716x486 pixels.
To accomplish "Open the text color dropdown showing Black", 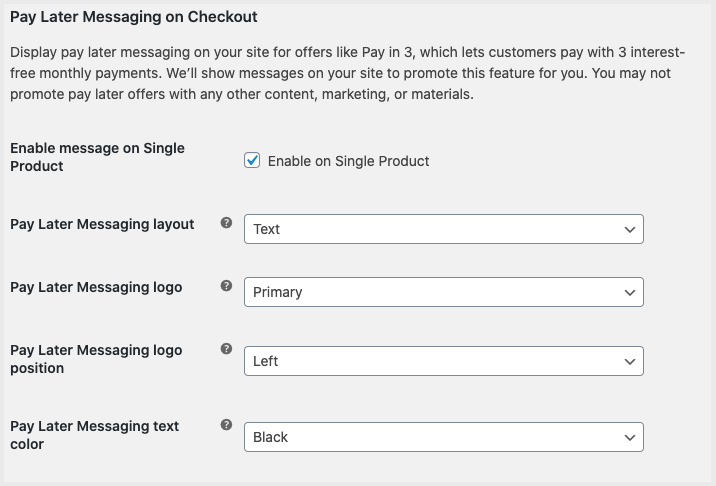I will click(443, 437).
